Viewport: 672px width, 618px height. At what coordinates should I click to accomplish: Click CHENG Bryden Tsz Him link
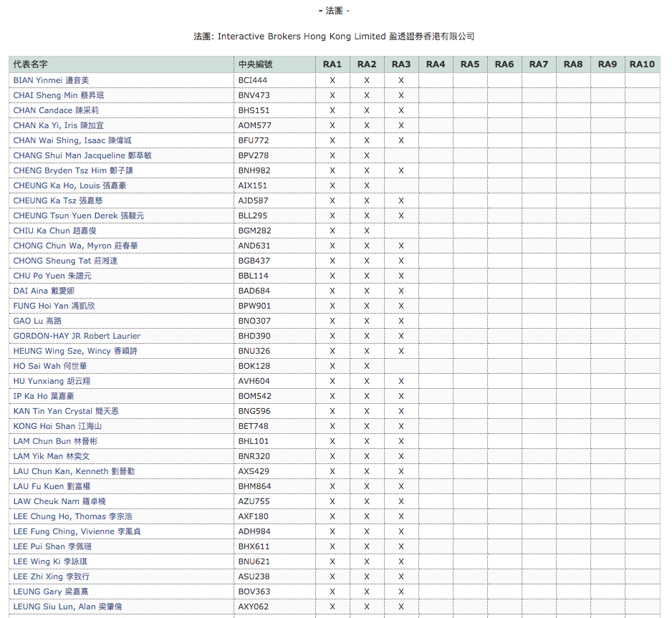pyautogui.click(x=73, y=170)
